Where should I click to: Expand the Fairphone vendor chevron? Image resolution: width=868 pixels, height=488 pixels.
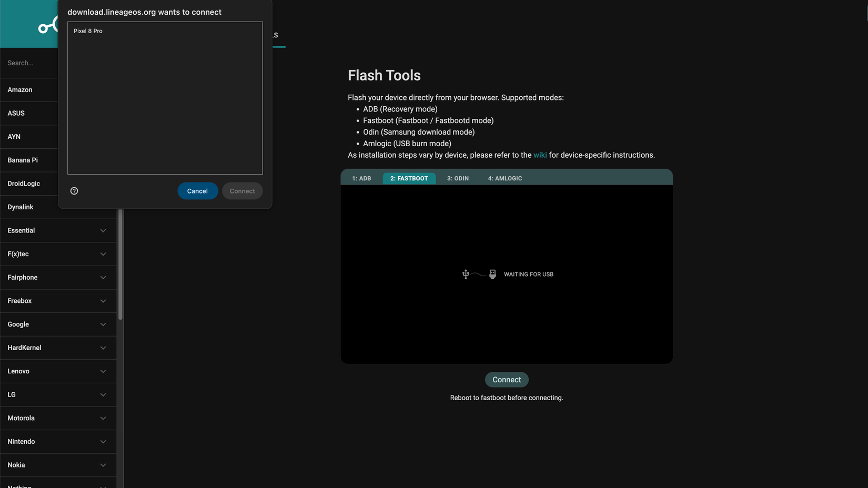[103, 278]
